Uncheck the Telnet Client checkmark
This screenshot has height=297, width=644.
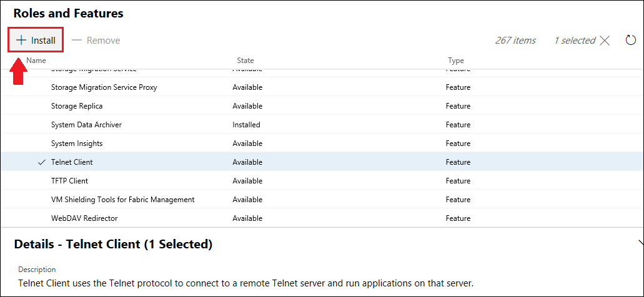click(x=42, y=162)
